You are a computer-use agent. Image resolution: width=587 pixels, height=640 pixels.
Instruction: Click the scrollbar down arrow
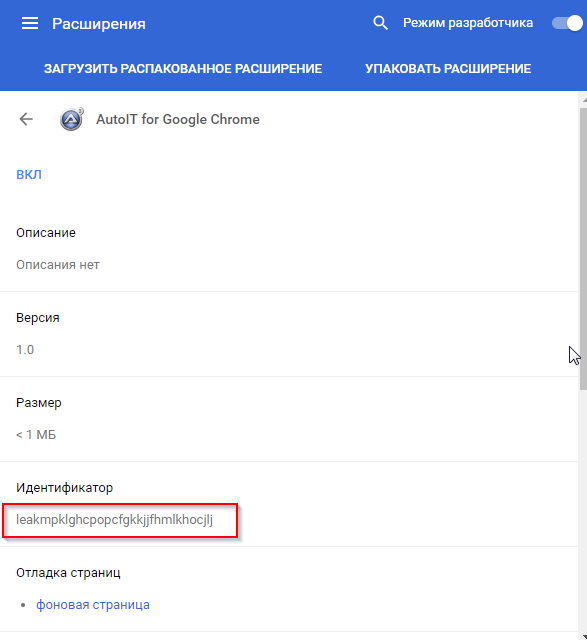click(584, 636)
